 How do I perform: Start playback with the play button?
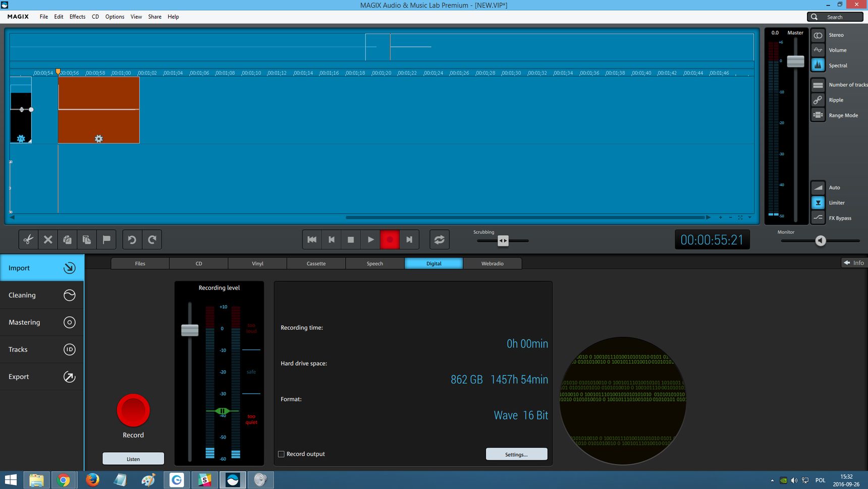(370, 239)
